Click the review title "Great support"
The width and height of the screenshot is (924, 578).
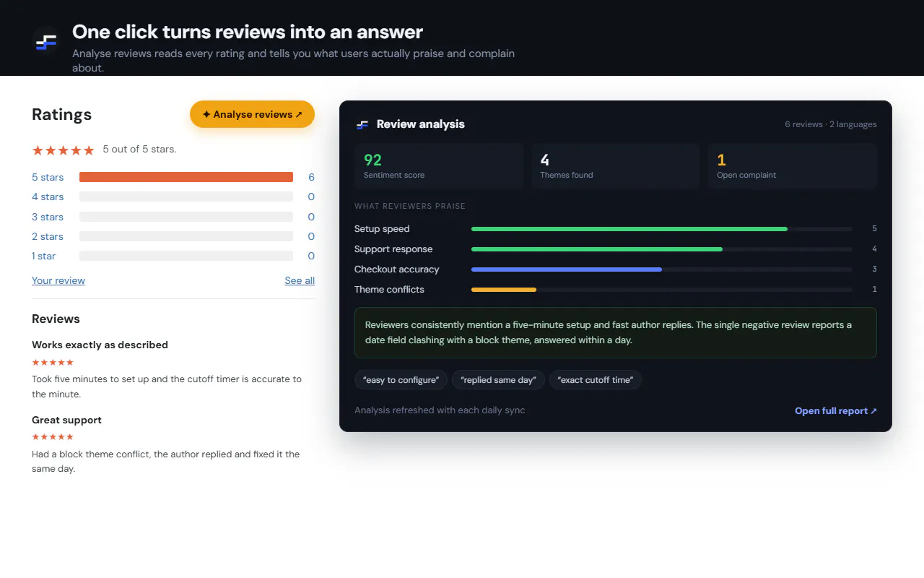click(66, 420)
